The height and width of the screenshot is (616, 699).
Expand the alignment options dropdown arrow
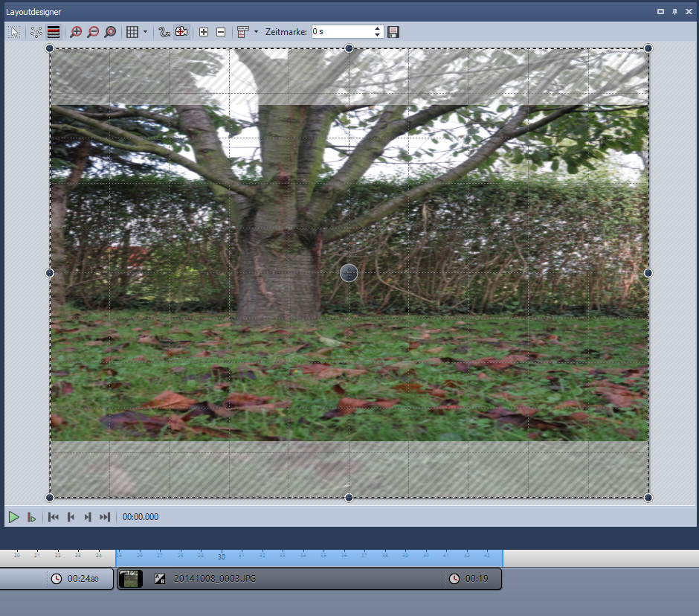click(x=256, y=32)
